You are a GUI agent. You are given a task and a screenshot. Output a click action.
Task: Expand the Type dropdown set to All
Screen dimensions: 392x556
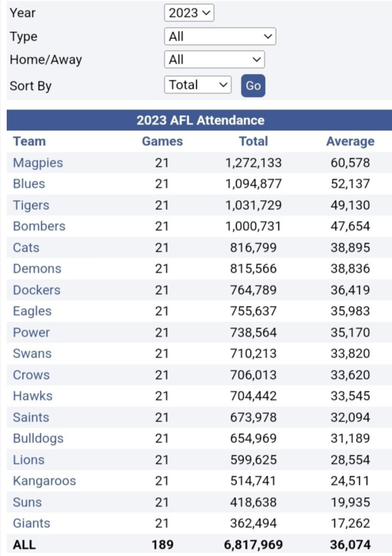[220, 36]
